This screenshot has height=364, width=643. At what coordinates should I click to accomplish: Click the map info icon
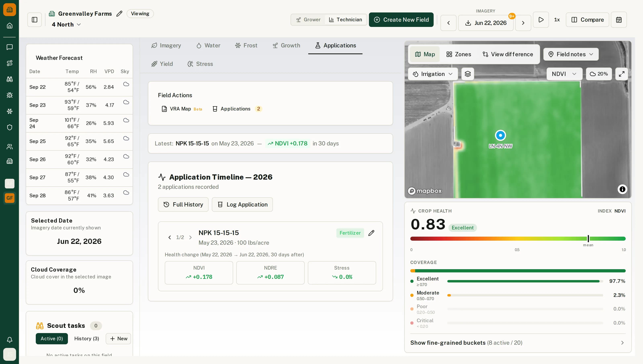tap(622, 189)
